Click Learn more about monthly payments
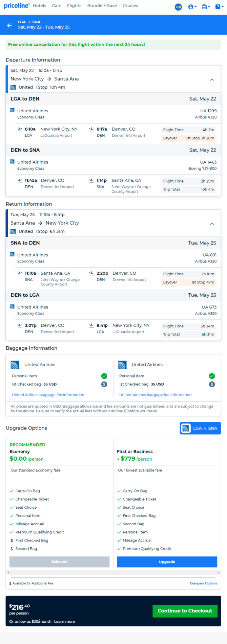Viewport: 227px width, 644px height. coord(64,621)
